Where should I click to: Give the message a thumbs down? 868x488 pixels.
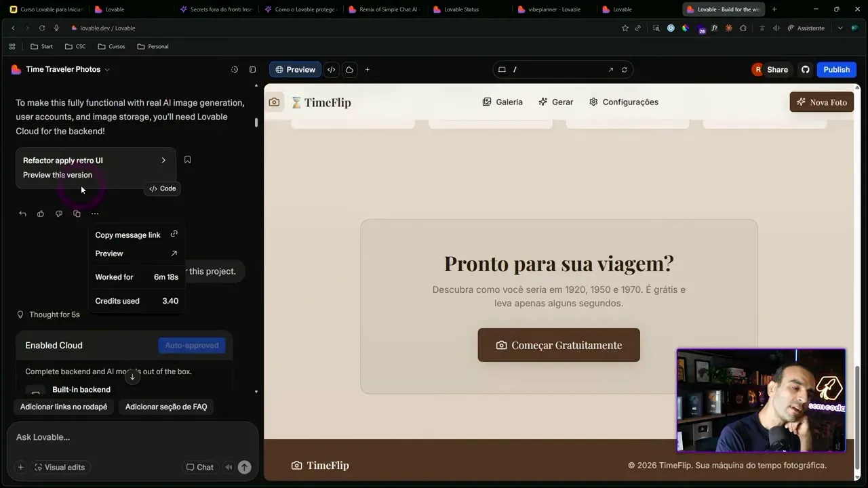coord(59,213)
